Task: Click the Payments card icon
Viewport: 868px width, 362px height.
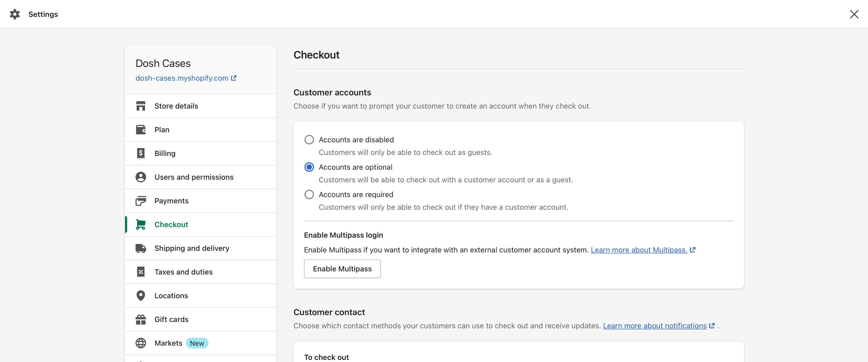Action: tap(141, 201)
